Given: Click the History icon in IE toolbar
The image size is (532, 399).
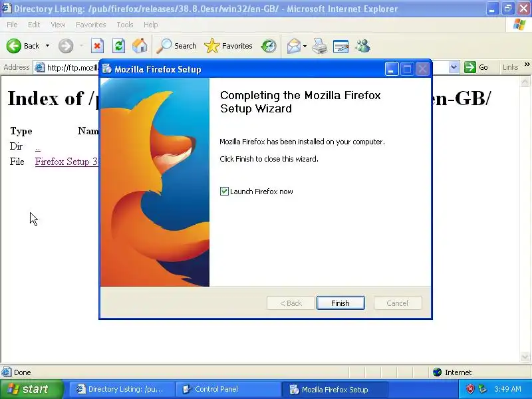Looking at the screenshot, I should (x=269, y=46).
